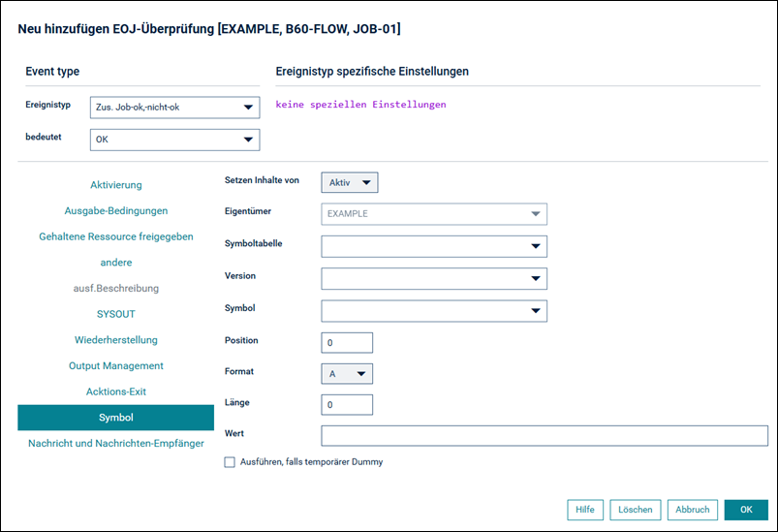Click the dialog title Neu hinzufügen EOJ-Überprüfung
This screenshot has height=532, width=778.
point(209,29)
